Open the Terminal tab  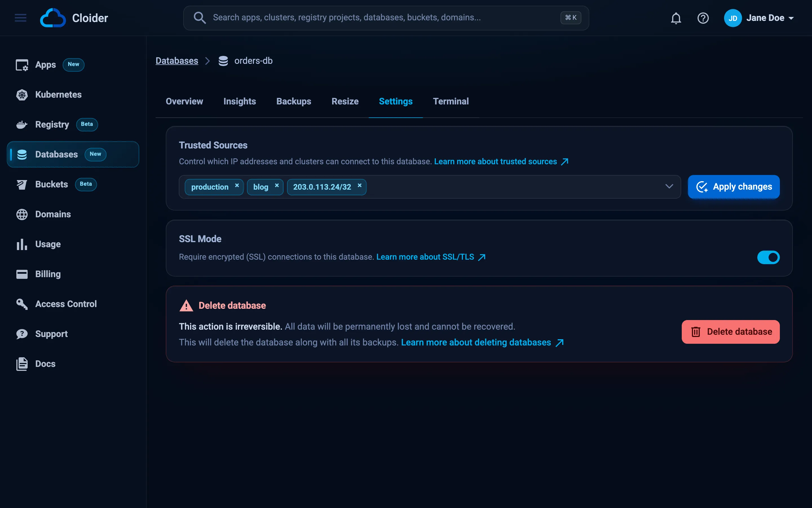click(x=451, y=102)
